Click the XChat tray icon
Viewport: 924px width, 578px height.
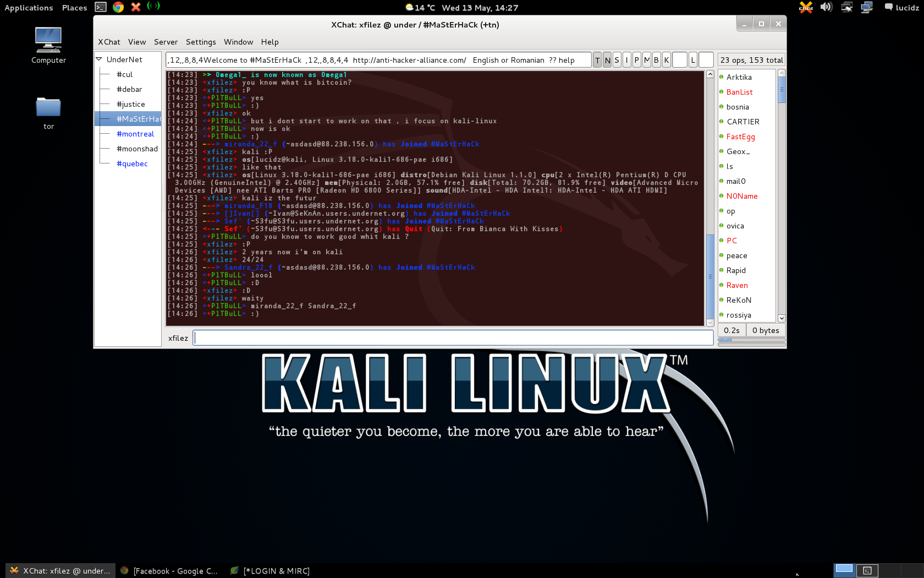tap(806, 7)
